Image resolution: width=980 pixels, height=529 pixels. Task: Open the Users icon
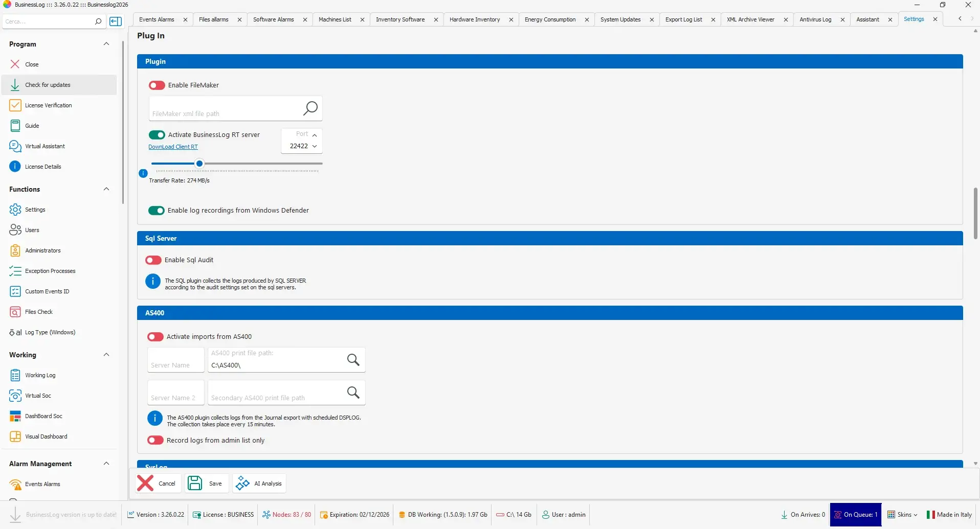pyautogui.click(x=15, y=230)
